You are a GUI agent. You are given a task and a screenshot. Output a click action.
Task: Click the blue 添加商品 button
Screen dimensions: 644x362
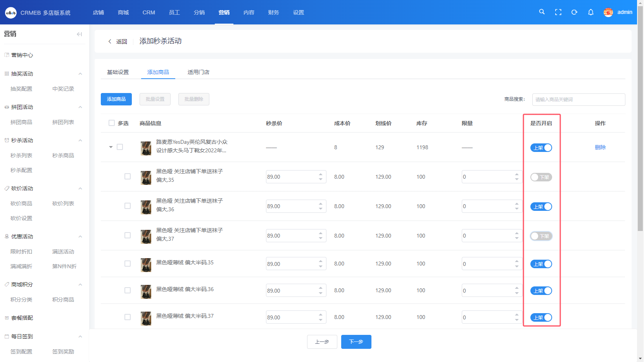coord(116,99)
